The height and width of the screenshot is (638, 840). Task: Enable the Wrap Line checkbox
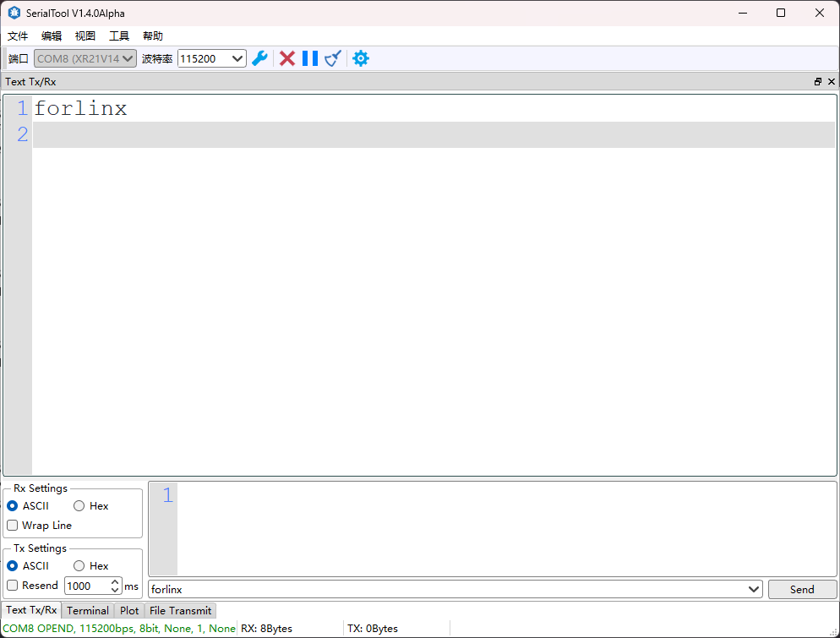coord(13,526)
